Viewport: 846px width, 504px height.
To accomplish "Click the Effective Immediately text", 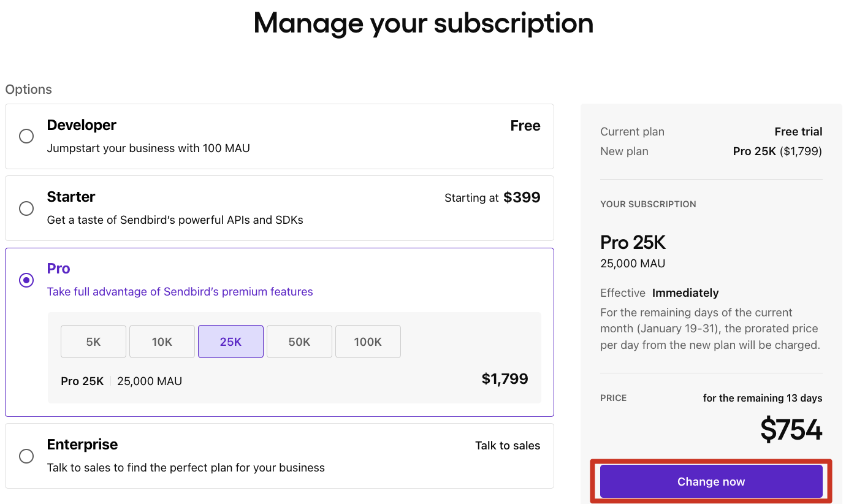I will pyautogui.click(x=659, y=292).
